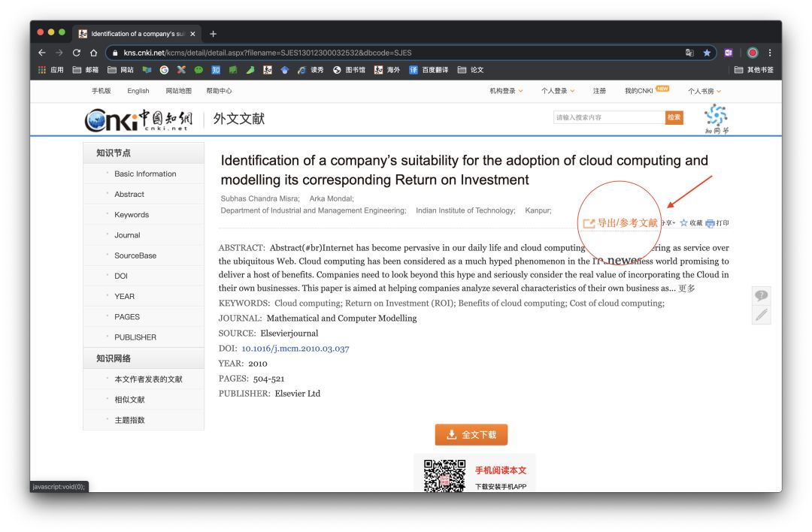Image resolution: width=812 pixels, height=532 pixels.
Task: Open the 邮箱 bookmark folder
Action: tap(86, 70)
